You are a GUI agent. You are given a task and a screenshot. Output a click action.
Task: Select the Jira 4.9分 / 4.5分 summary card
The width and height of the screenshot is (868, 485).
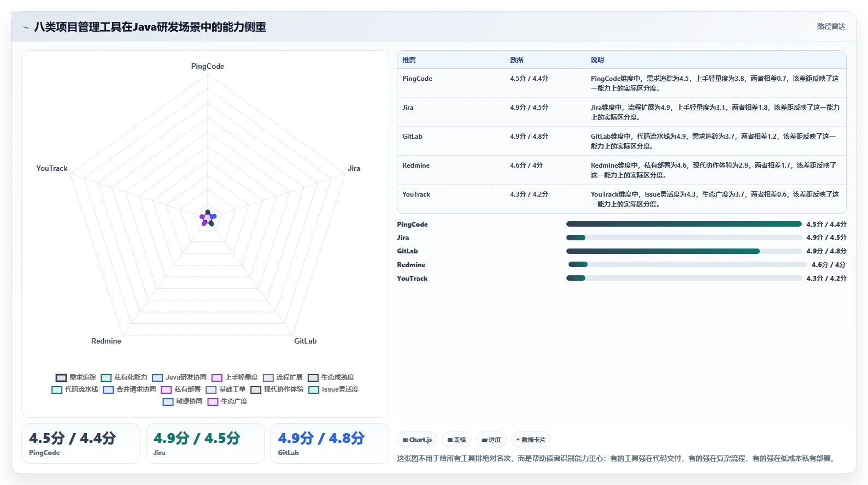(205, 443)
